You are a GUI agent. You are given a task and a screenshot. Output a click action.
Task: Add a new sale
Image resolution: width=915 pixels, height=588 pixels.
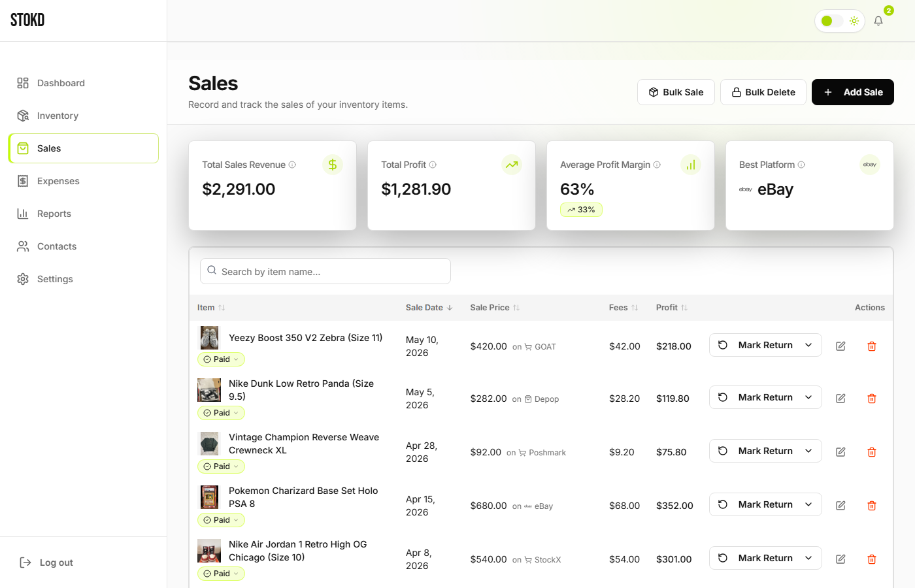[x=852, y=92]
